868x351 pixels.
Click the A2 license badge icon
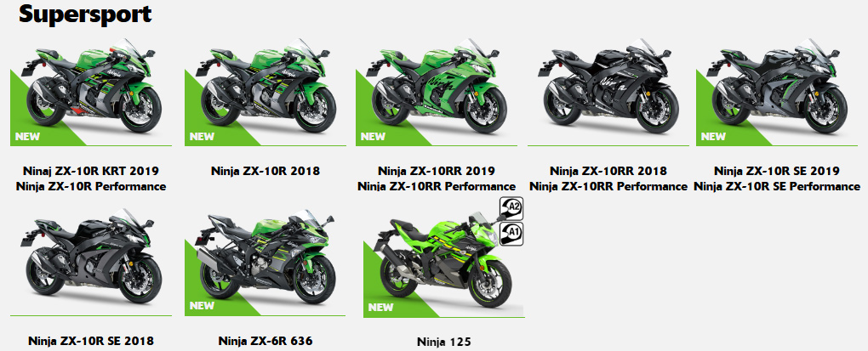click(x=511, y=208)
